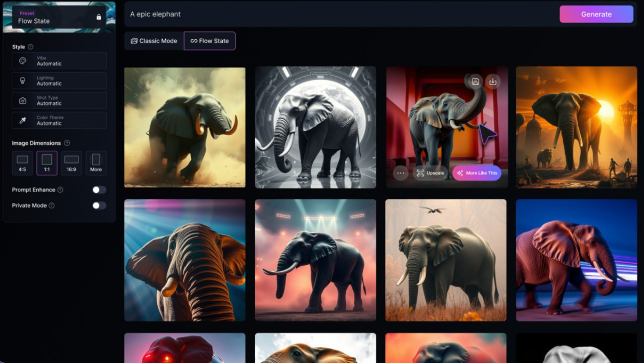Screen dimensions: 644x363
Task: Select the 4:5 image dimension
Action: (22, 163)
